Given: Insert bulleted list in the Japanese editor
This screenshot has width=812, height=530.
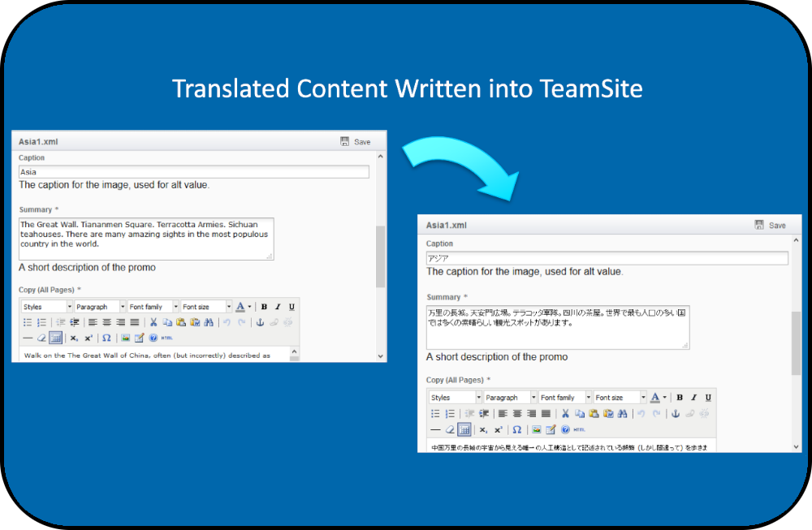Looking at the screenshot, I should tap(435, 414).
